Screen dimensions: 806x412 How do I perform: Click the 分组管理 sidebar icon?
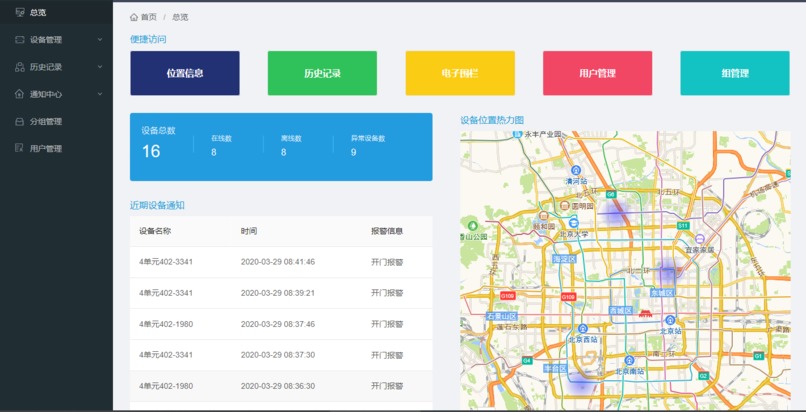[x=20, y=122]
